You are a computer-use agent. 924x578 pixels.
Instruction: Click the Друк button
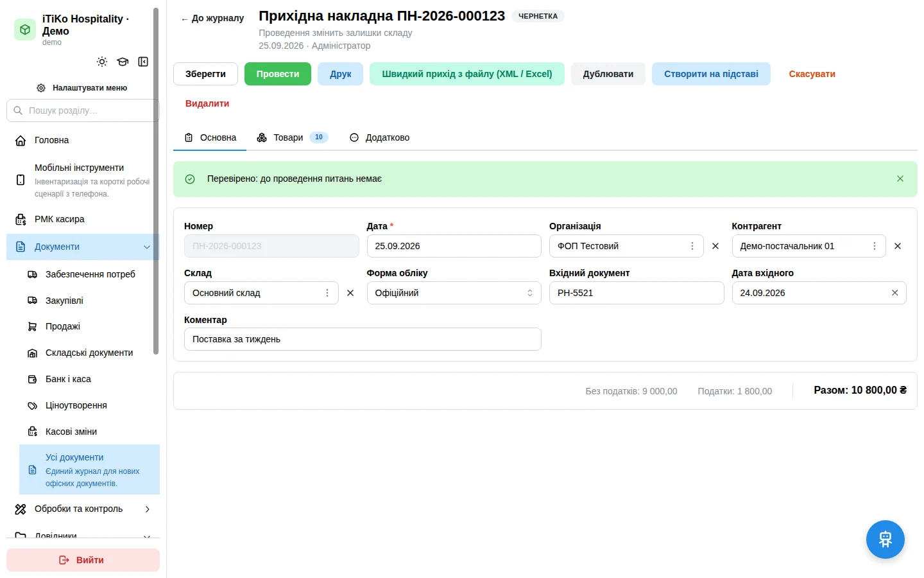coord(340,74)
